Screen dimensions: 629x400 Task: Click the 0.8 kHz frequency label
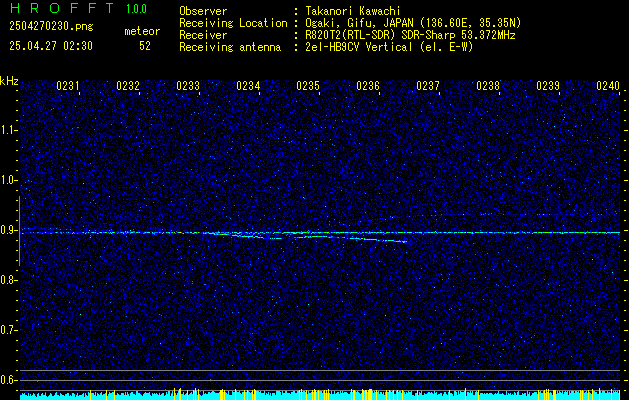click(x=8, y=280)
